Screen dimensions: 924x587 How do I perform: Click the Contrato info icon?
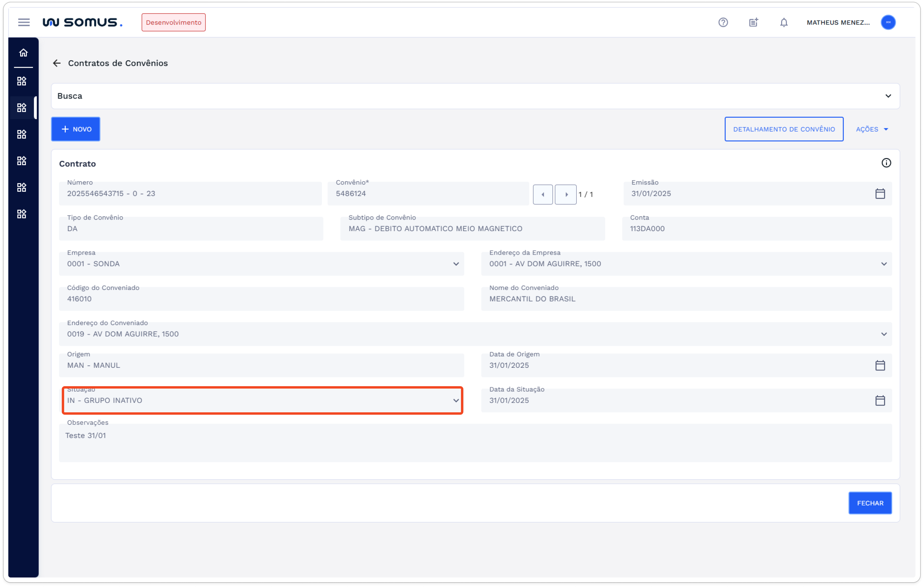886,163
